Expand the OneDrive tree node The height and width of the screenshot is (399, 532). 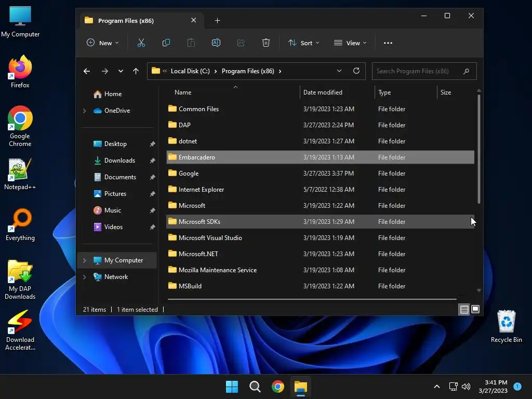click(85, 111)
